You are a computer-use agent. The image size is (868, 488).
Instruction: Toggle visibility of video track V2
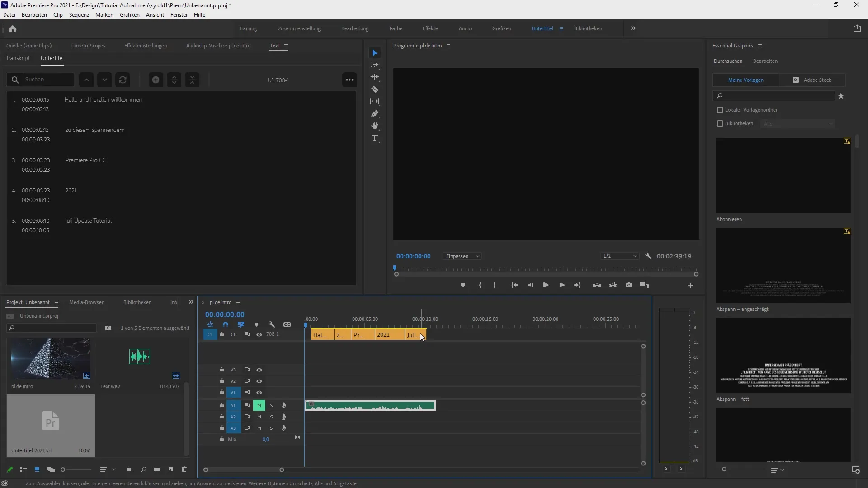click(x=259, y=381)
